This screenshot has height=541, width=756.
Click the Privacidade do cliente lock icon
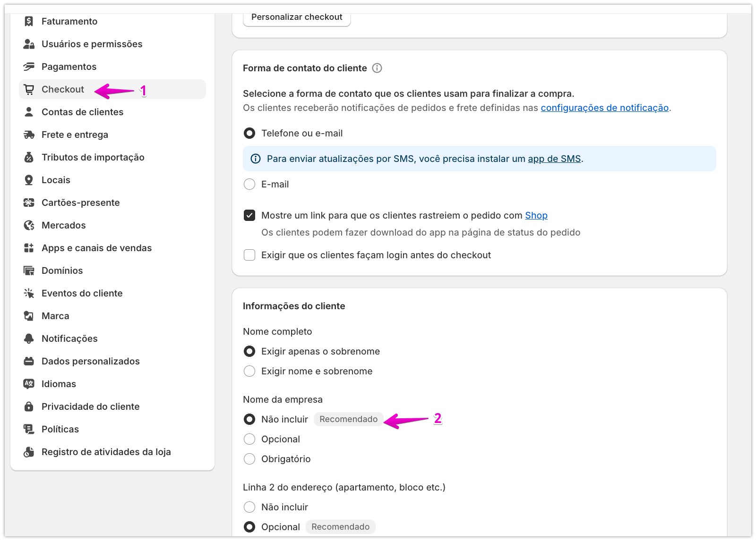pos(29,406)
